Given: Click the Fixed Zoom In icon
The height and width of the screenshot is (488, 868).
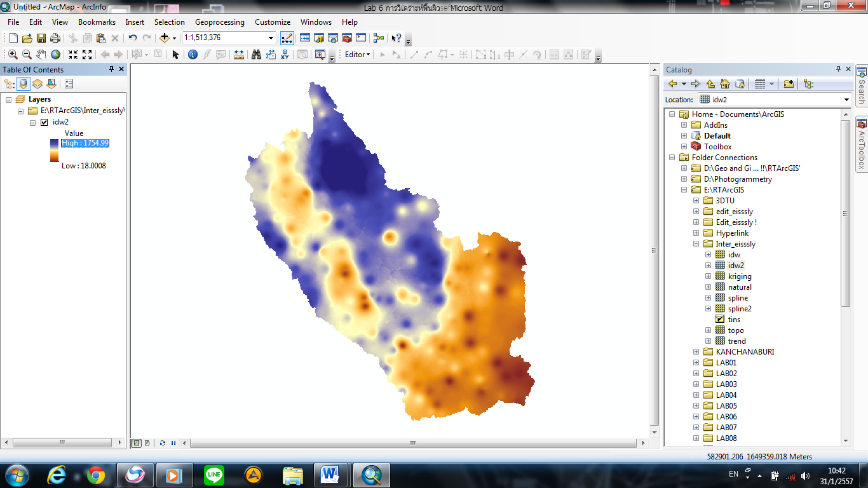Looking at the screenshot, I should coord(73,55).
